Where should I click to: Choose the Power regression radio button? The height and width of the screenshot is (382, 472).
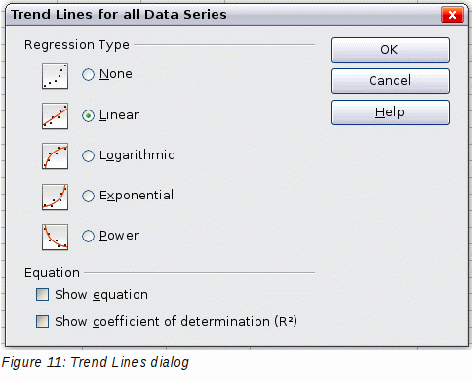[88, 236]
